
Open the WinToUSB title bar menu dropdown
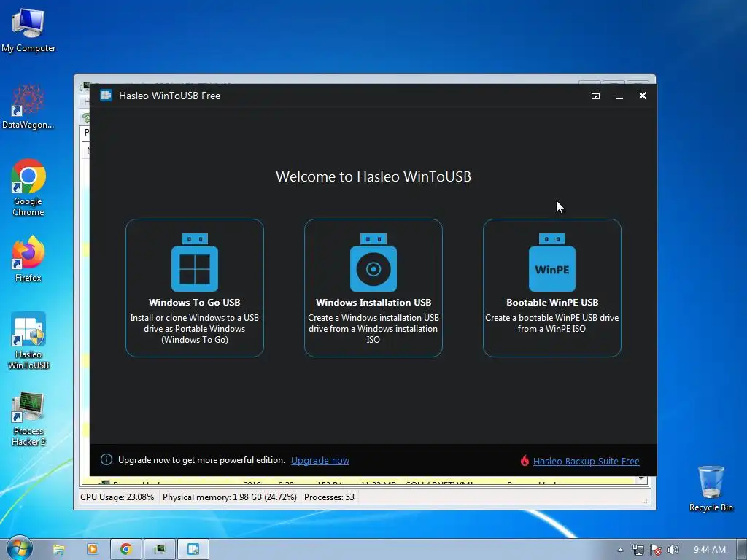click(x=595, y=96)
